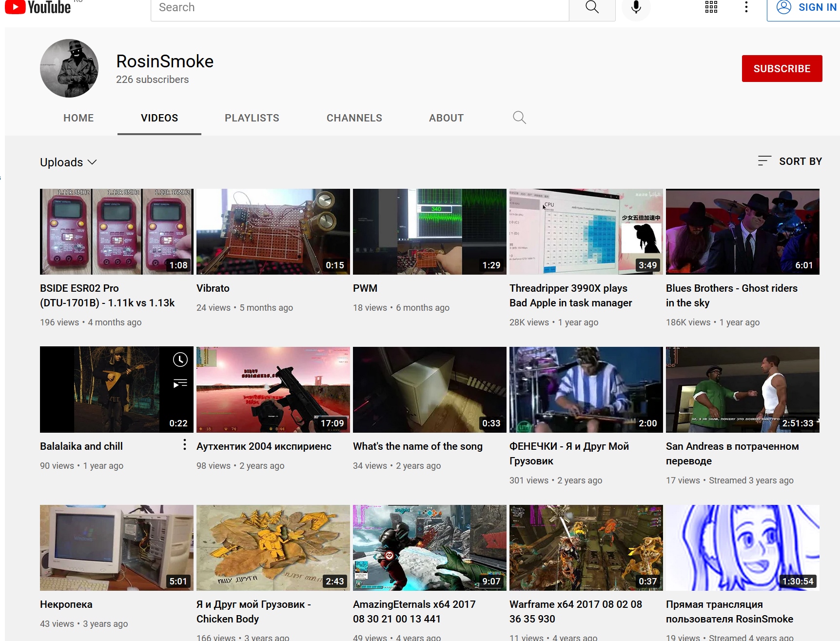The image size is (840, 641).
Task: Click '18 views • 6 months ago' text
Action: [x=401, y=308]
